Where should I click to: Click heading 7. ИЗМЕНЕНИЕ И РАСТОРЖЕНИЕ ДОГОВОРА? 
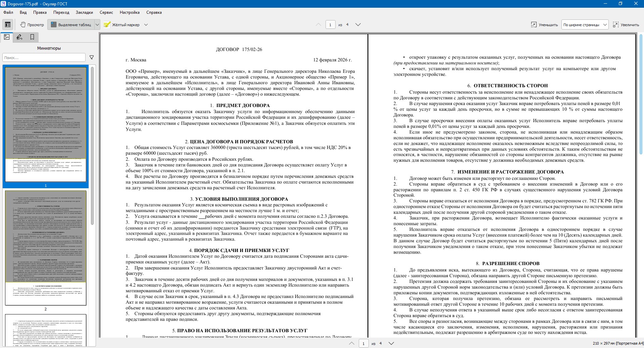point(507,172)
